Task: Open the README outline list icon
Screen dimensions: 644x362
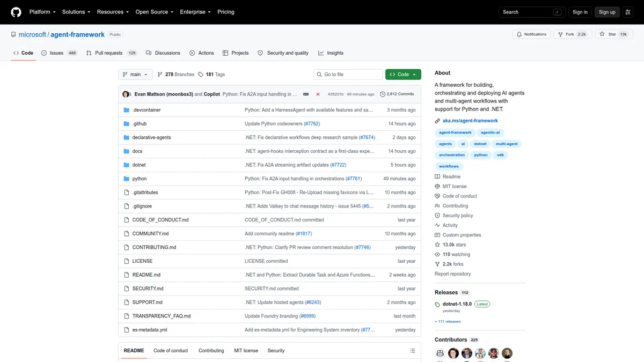Action: [x=412, y=351]
